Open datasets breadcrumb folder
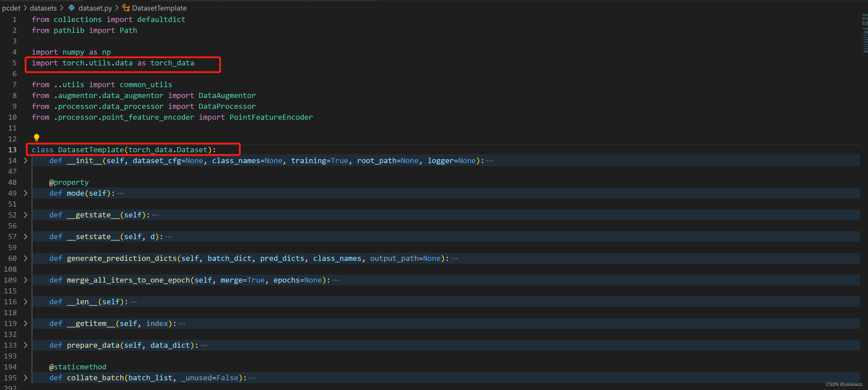This screenshot has width=868, height=390. 43,8
